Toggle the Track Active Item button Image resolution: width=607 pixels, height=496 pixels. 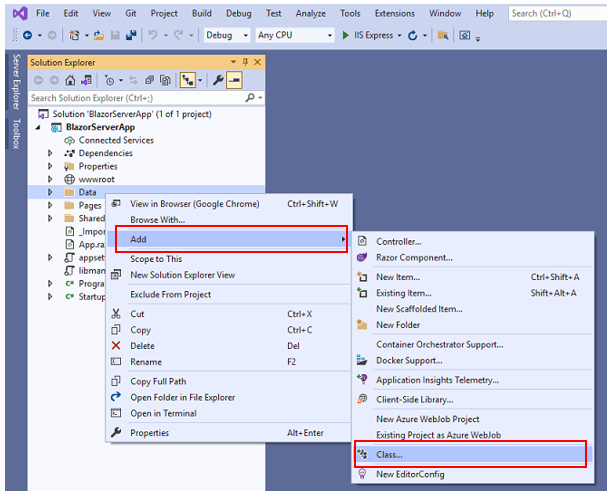(x=188, y=81)
